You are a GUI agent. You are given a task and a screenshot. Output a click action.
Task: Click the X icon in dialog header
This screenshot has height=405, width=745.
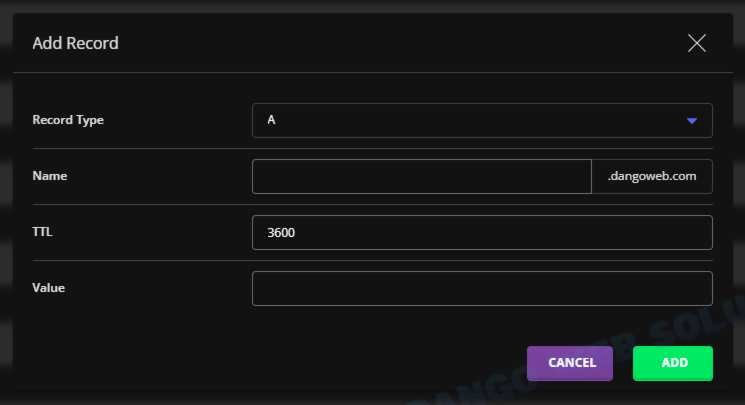[697, 43]
